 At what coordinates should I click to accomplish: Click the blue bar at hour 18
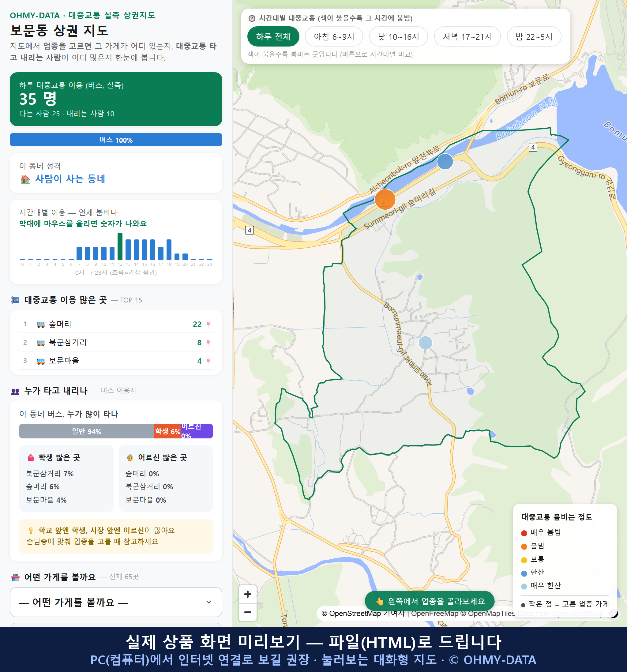[169, 250]
